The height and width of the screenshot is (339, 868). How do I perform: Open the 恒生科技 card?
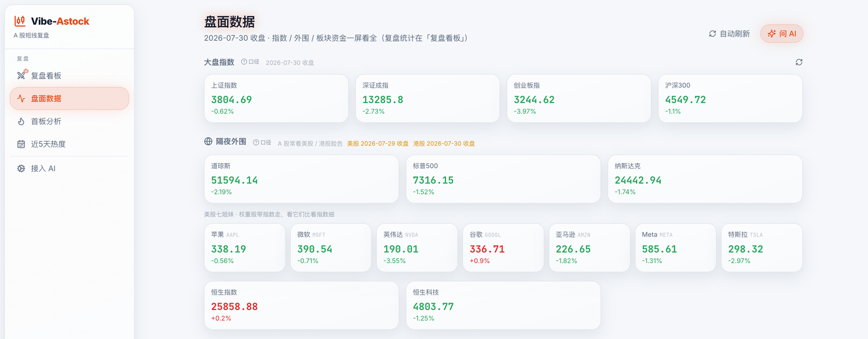click(x=503, y=305)
